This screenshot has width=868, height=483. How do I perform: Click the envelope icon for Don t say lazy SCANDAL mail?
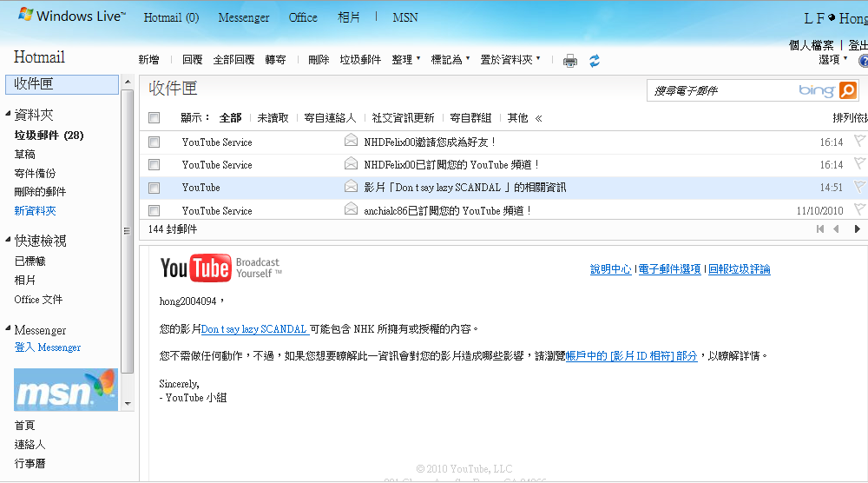pyautogui.click(x=351, y=186)
